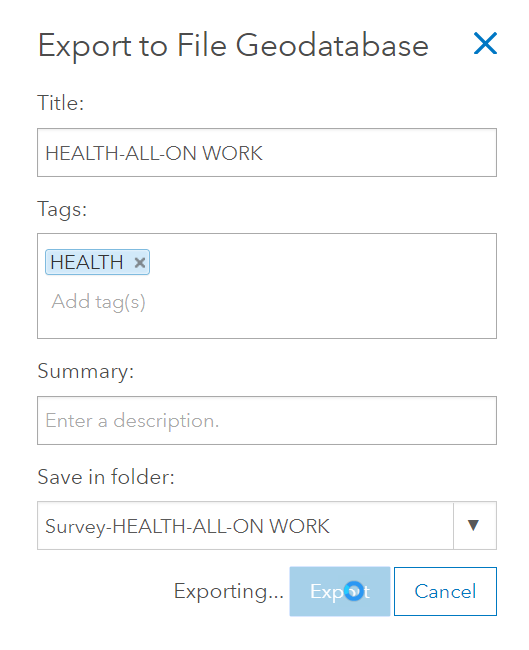Click the loading spinner on the Export button
The width and height of the screenshot is (529, 650).
pyautogui.click(x=354, y=591)
